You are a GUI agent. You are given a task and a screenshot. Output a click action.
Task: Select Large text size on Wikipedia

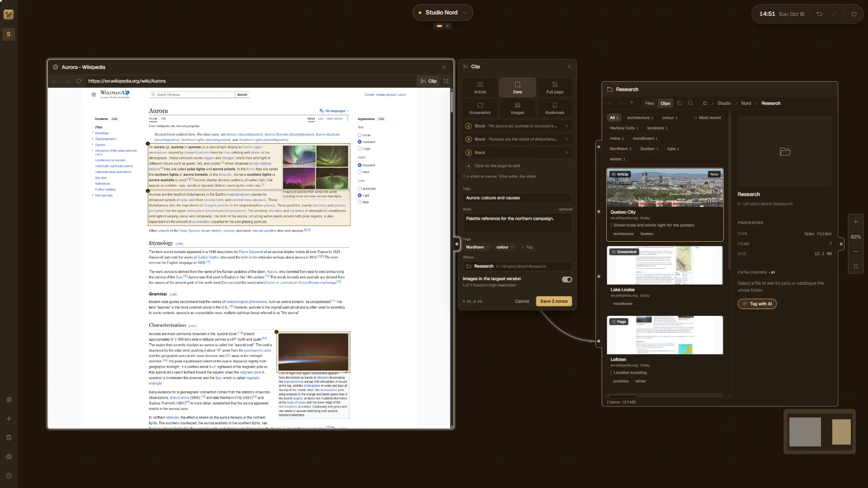click(359, 148)
